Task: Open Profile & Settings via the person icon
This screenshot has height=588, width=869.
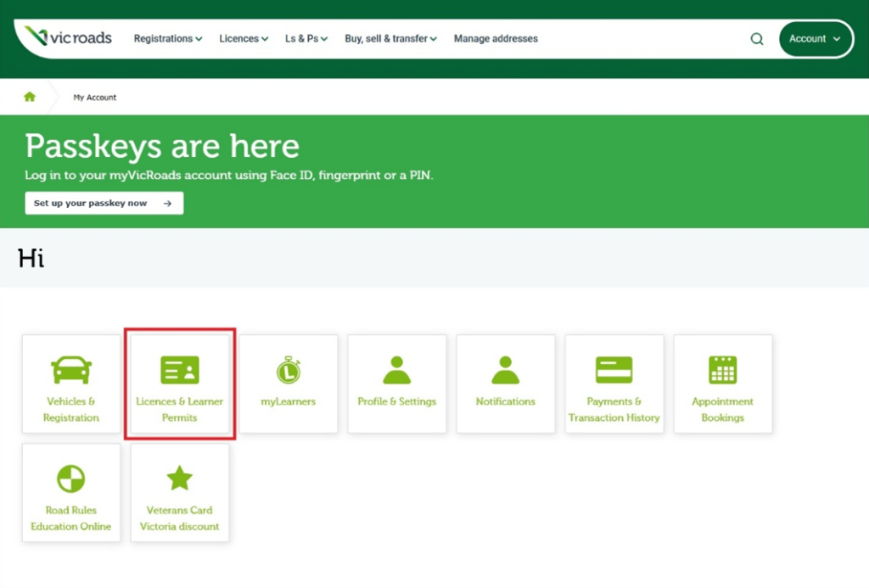Action: click(x=397, y=368)
